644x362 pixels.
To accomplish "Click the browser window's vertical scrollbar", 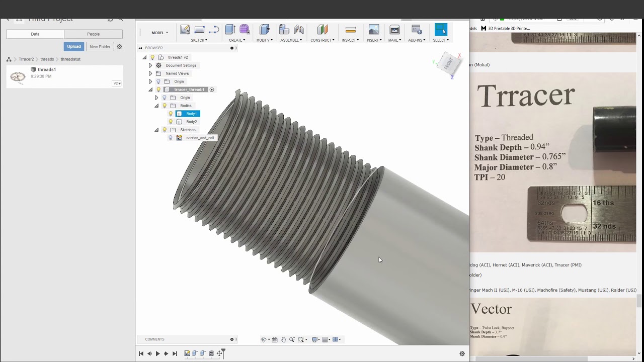I will pyautogui.click(x=640, y=301).
